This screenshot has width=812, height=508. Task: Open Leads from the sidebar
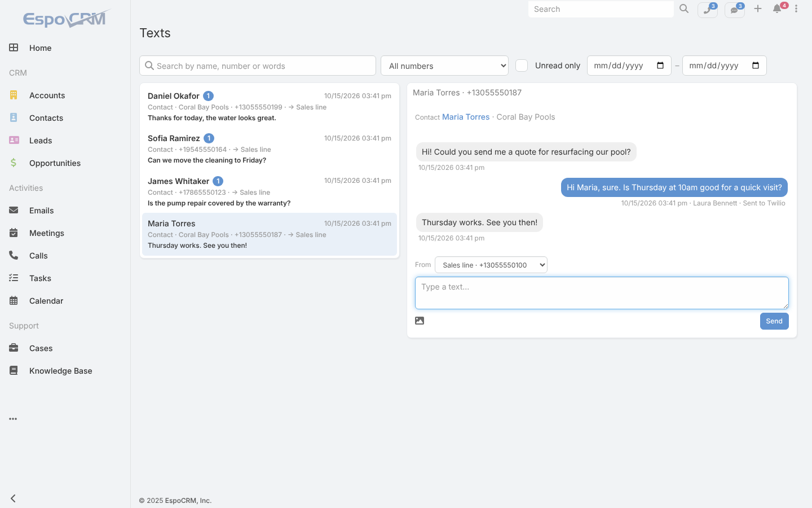(65, 141)
